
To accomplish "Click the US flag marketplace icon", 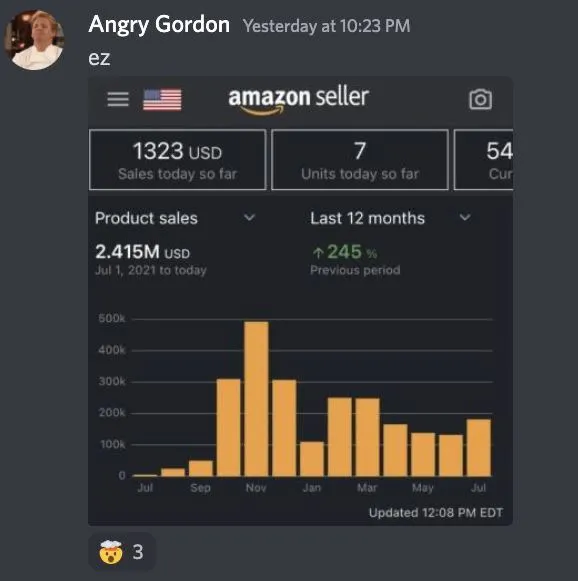I will click(162, 100).
